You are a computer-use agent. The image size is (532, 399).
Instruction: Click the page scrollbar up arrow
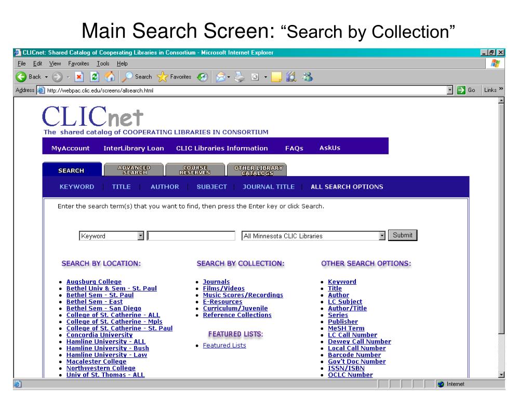[501, 100]
